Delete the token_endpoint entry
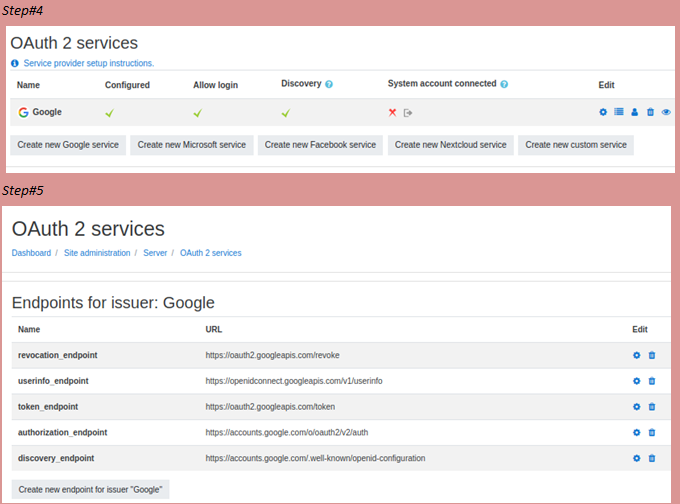 (x=652, y=407)
